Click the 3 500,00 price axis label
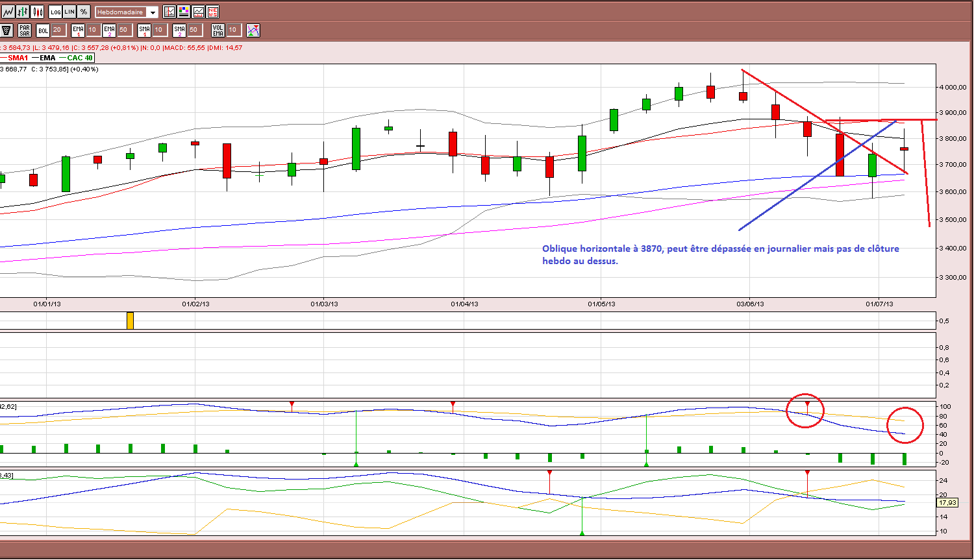 coord(953,220)
